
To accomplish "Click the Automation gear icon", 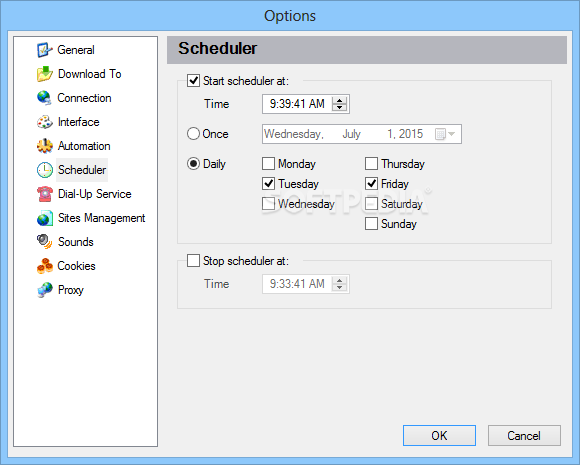I will point(44,146).
